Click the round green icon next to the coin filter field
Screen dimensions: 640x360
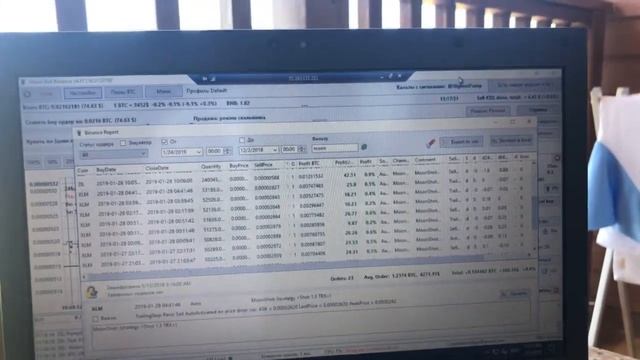coord(364,147)
